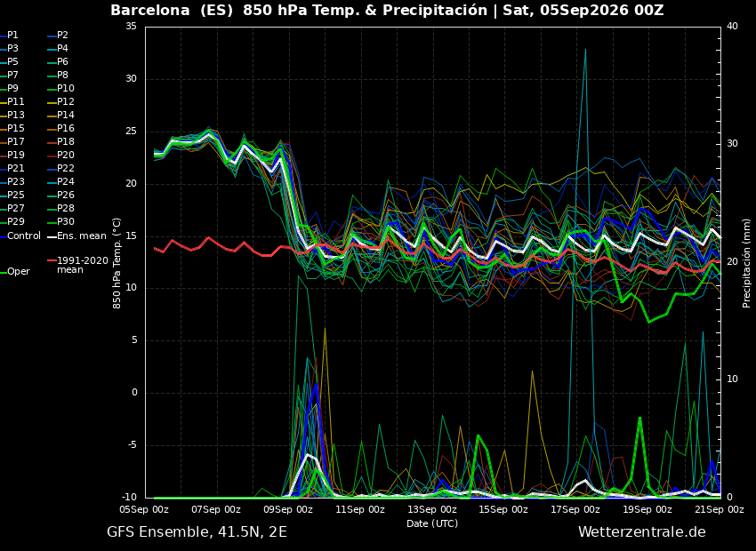Select the "15Sep 00z" axis date
The image size is (756, 551).
click(x=503, y=509)
